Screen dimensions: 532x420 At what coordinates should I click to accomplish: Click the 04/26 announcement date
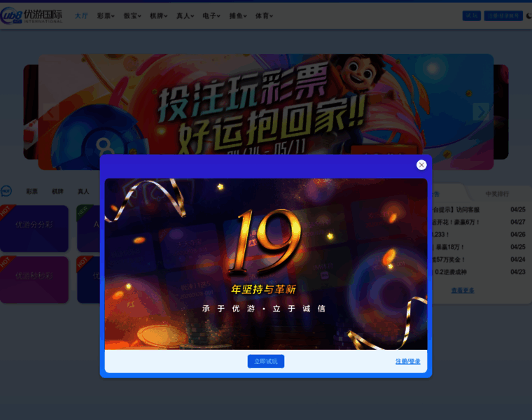coord(518,234)
